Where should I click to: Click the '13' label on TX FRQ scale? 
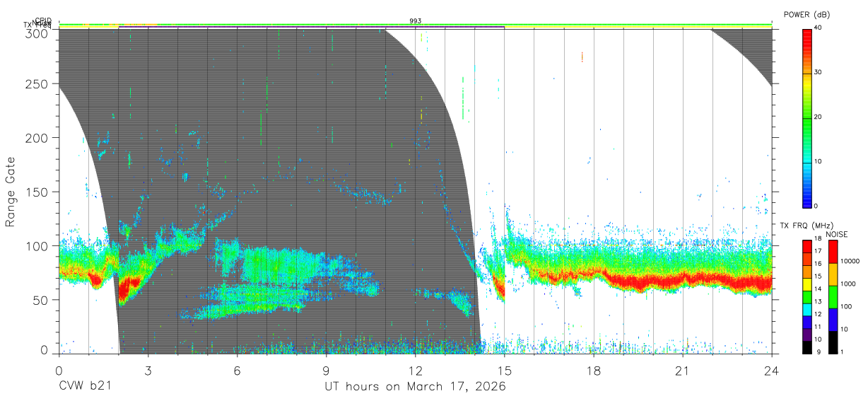818,302
